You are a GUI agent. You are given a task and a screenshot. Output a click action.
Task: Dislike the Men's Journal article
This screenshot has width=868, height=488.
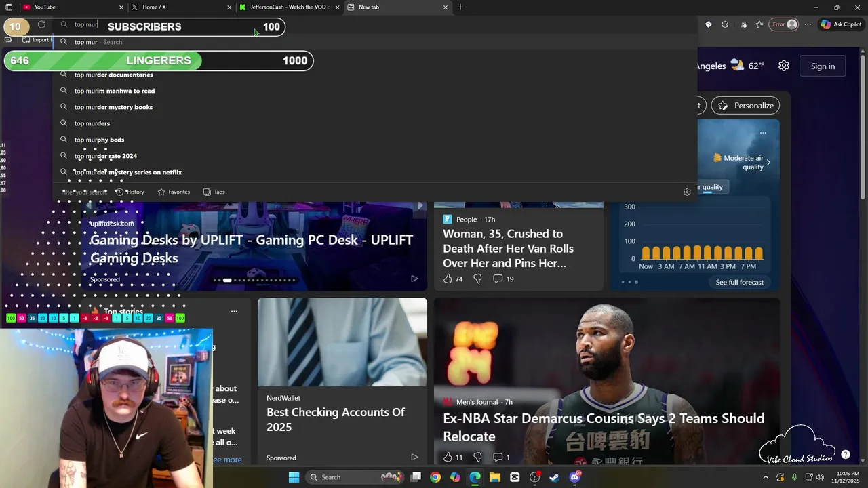click(477, 457)
